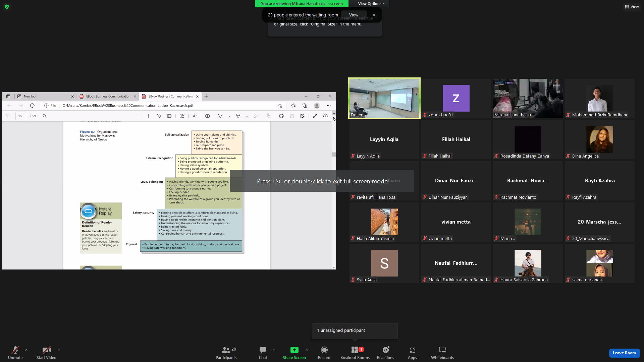Image resolution: width=644 pixels, height=362 pixels.
Task: Select Dina Angelica's participant tile
Action: point(600,139)
